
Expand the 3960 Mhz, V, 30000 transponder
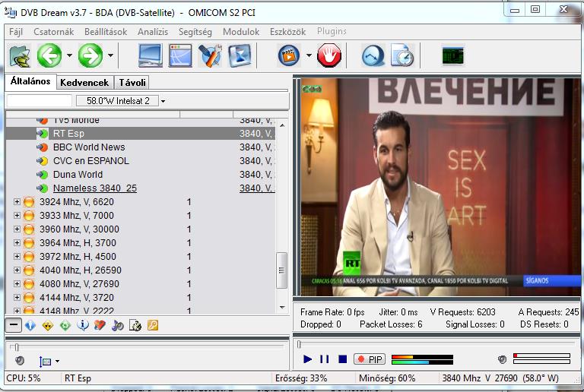click(x=17, y=229)
